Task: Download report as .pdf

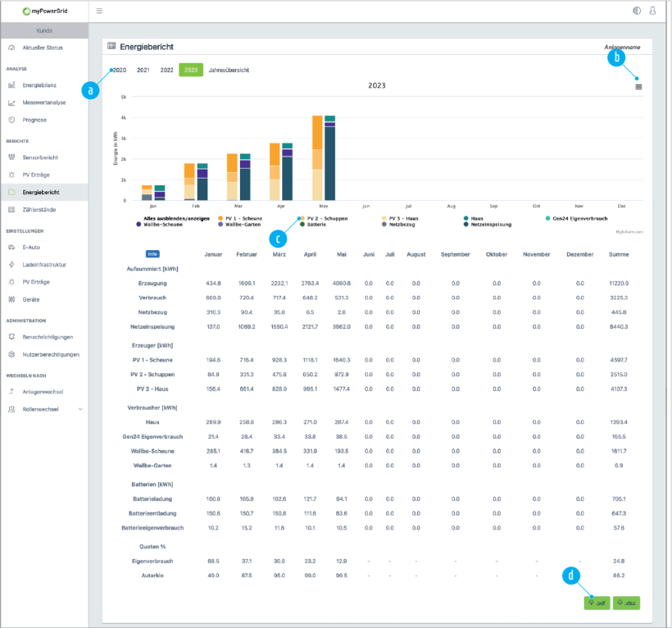Action: (x=597, y=603)
